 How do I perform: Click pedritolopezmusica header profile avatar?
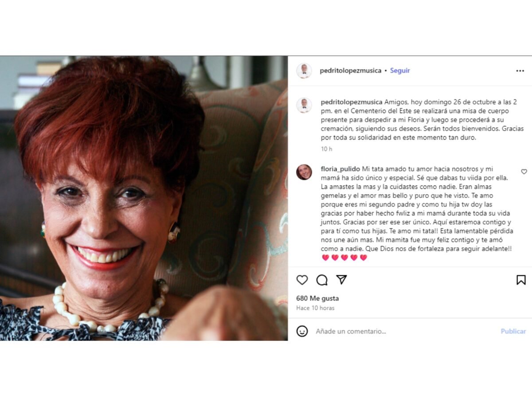tap(304, 71)
